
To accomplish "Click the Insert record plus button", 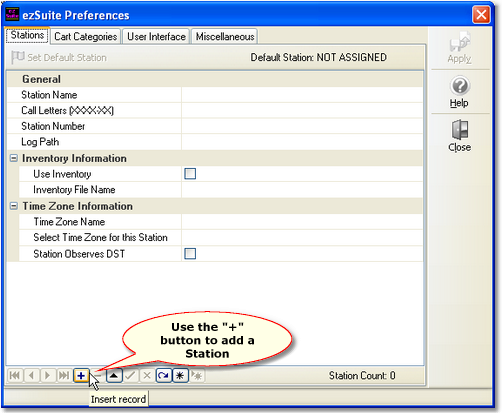I will click(x=81, y=376).
